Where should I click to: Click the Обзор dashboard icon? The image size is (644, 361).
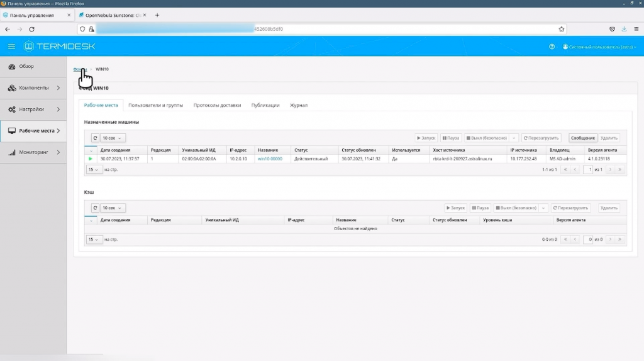click(x=12, y=67)
